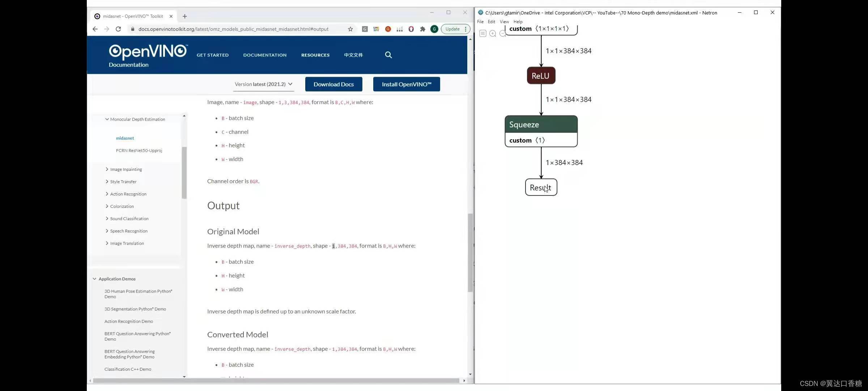Click the docs page vertical scrollbar thumb
The height and width of the screenshot is (391, 868).
[470, 253]
